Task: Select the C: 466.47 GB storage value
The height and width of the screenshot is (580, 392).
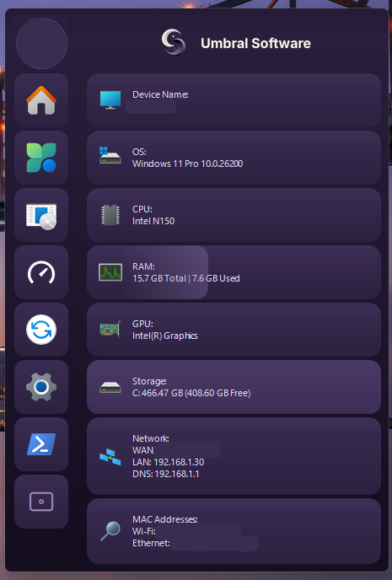Action: [x=191, y=393]
